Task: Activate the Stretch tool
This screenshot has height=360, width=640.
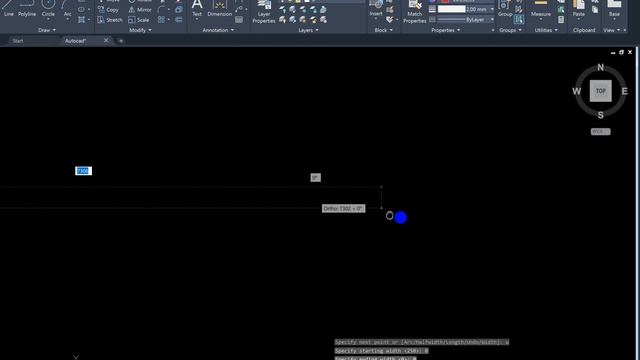Action: point(110,20)
